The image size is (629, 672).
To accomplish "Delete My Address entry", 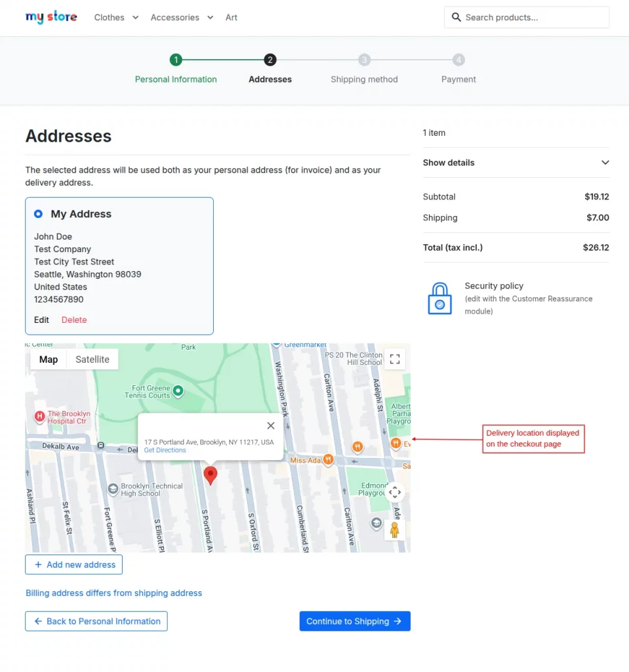I will coord(74,320).
